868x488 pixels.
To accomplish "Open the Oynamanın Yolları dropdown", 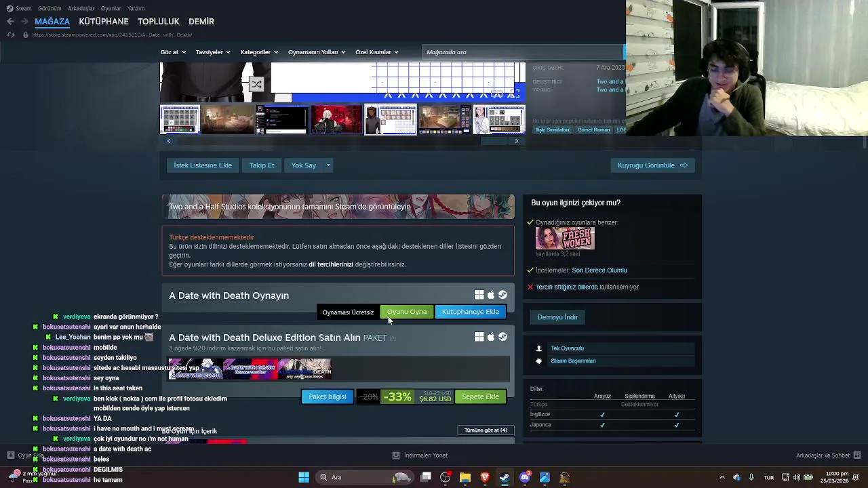I will pos(317,52).
